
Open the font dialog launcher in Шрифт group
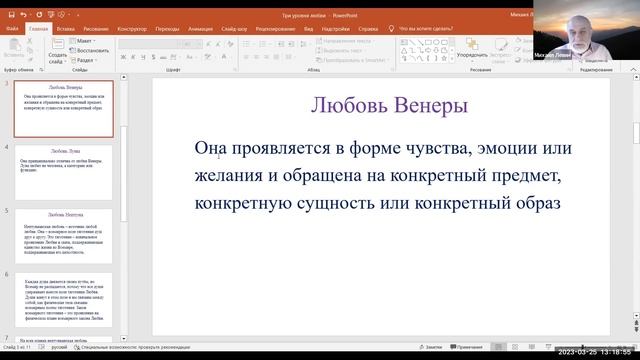235,70
